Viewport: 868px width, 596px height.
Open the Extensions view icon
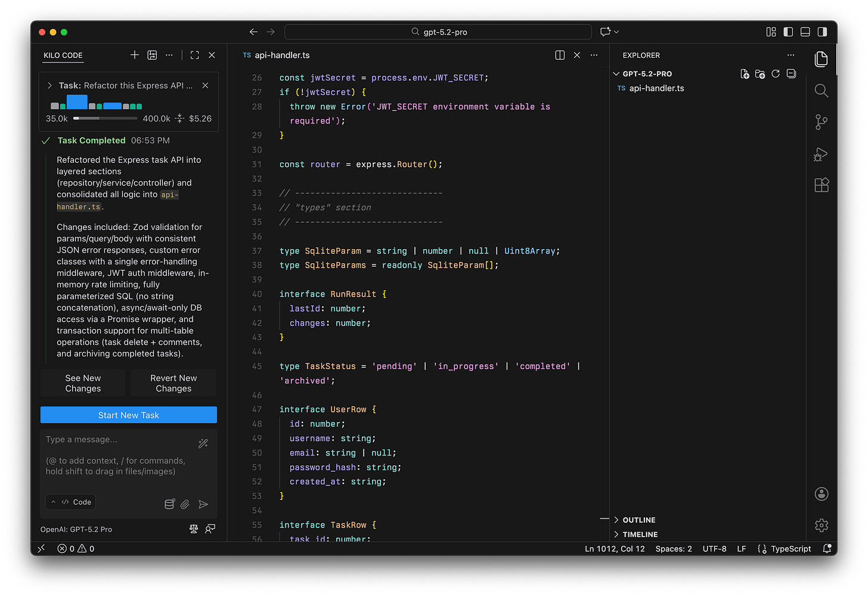(821, 185)
